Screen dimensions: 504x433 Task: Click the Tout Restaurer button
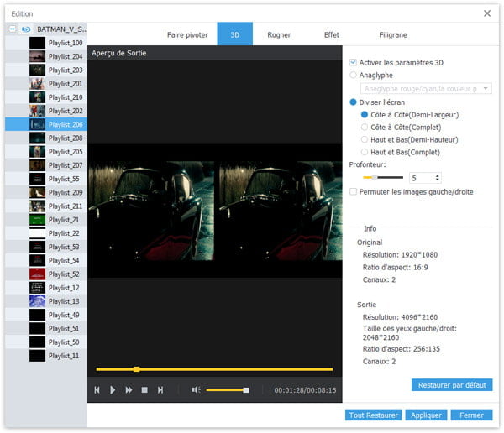[374, 415]
